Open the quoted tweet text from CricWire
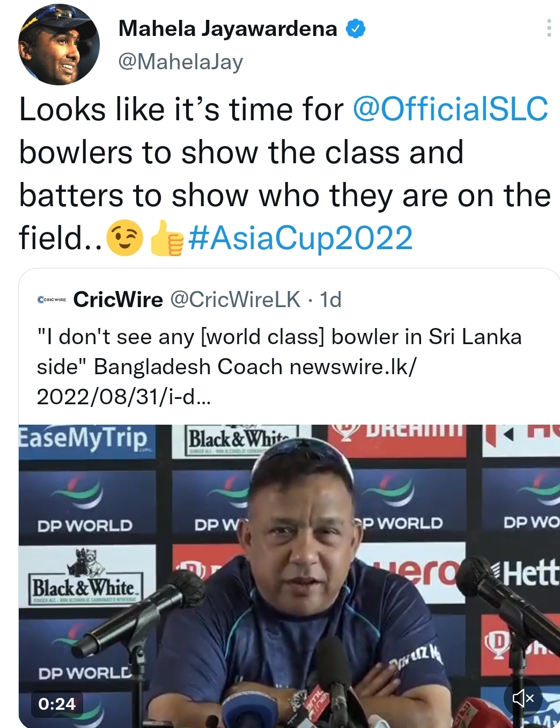The height and width of the screenshot is (728, 560). coord(279,367)
